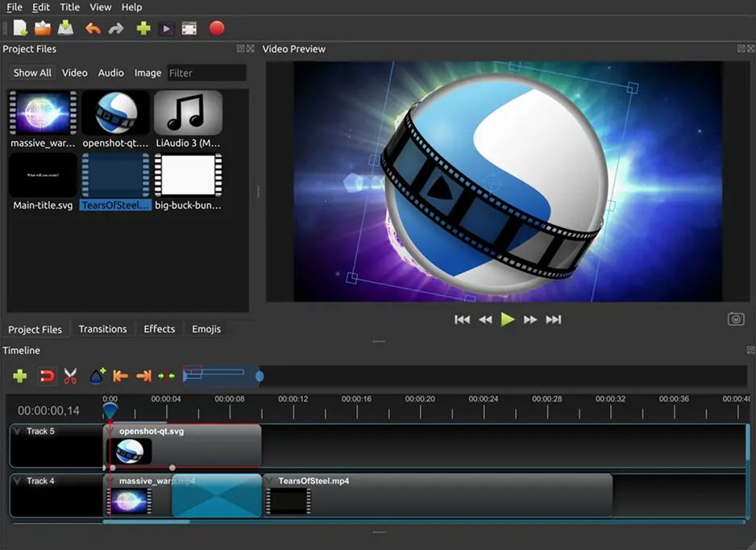Select the blue transition on Track 4

pyautogui.click(x=217, y=496)
